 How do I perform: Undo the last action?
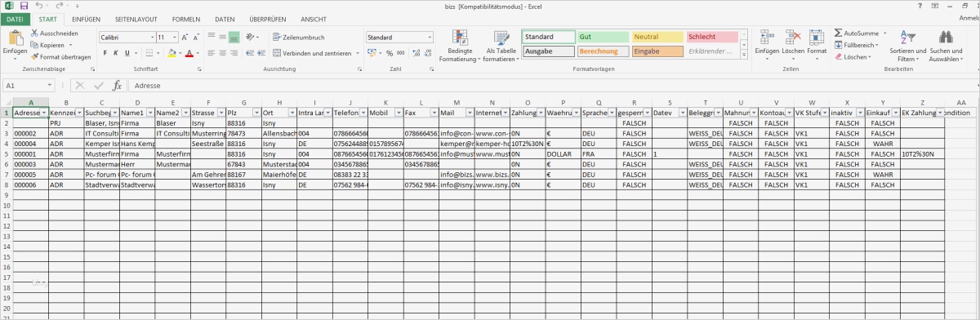40,6
